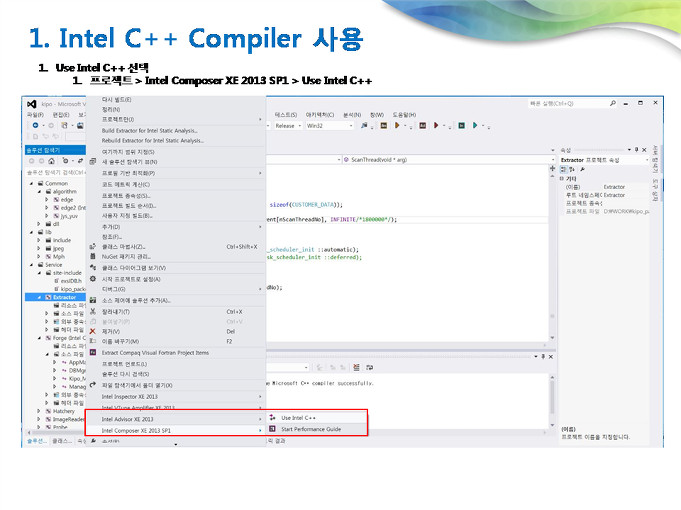Expand the jpeg folder node

pyautogui.click(x=39, y=248)
